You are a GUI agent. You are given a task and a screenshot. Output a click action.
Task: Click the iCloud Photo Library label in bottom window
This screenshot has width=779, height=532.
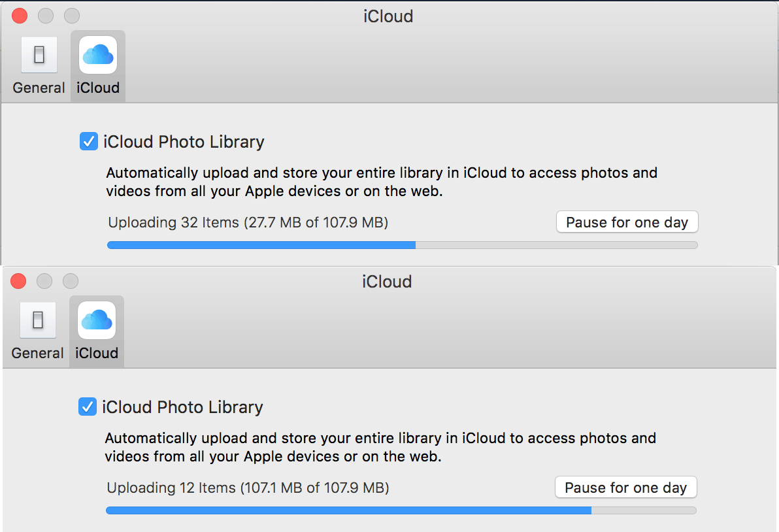(182, 407)
